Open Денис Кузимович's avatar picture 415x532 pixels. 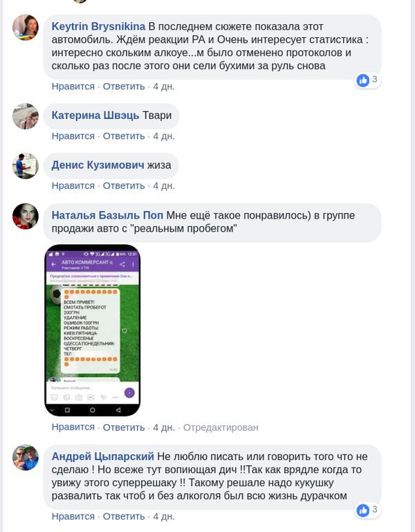click(x=26, y=166)
